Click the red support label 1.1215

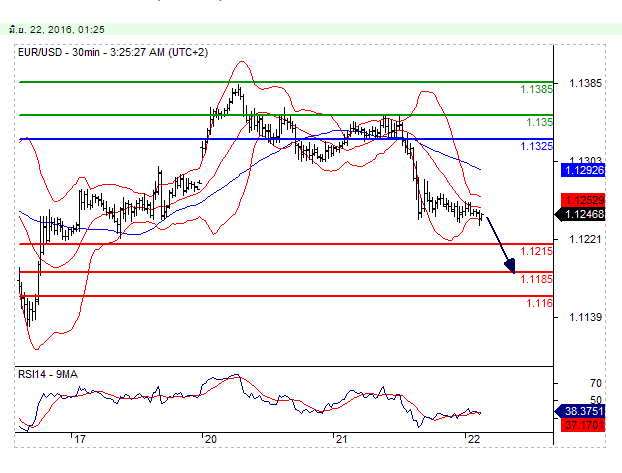536,251
